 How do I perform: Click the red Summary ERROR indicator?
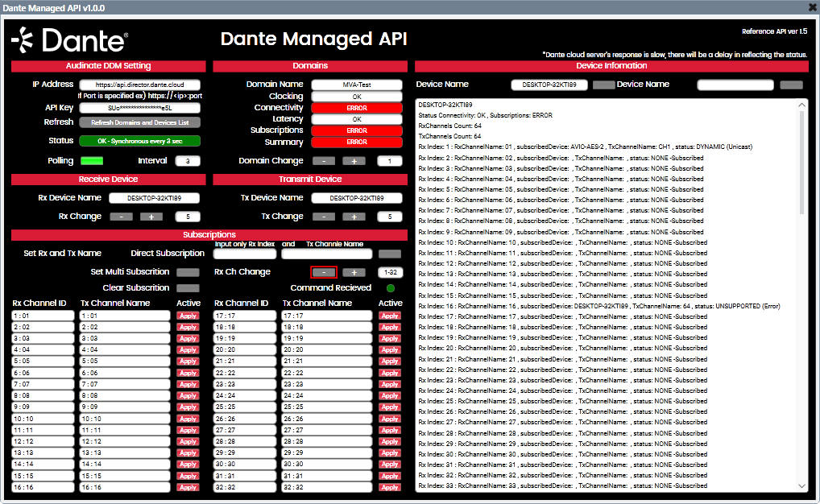357,143
